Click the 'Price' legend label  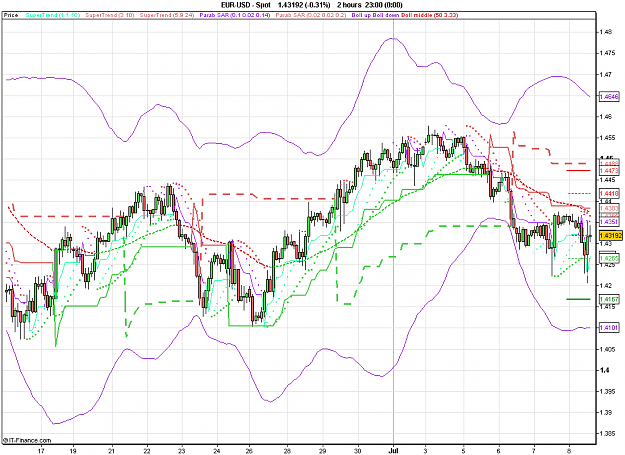click(x=11, y=15)
